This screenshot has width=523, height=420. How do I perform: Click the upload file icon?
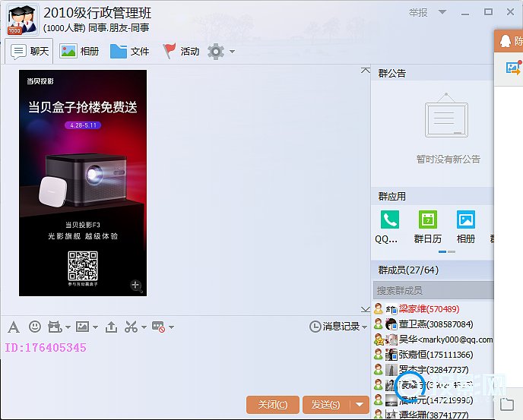(x=111, y=327)
